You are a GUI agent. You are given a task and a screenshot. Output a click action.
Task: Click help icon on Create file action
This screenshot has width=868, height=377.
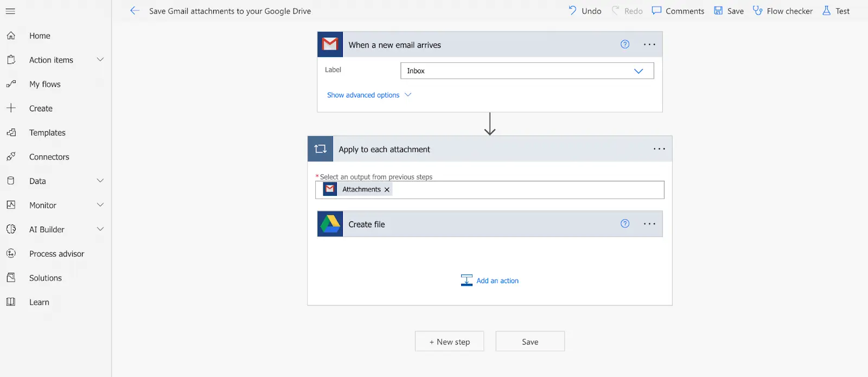click(x=625, y=224)
